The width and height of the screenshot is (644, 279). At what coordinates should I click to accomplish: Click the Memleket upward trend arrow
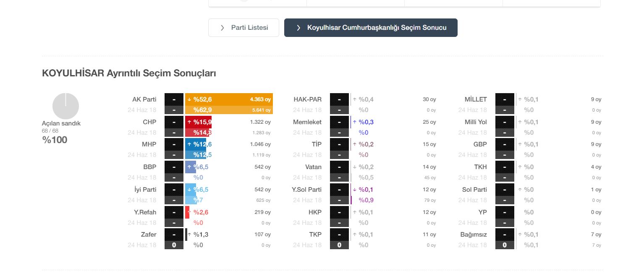click(355, 122)
